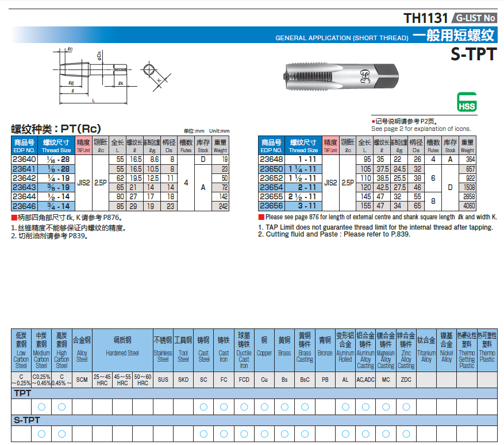Select EDP number 23655
The width and height of the screenshot is (504, 445).
click(272, 197)
